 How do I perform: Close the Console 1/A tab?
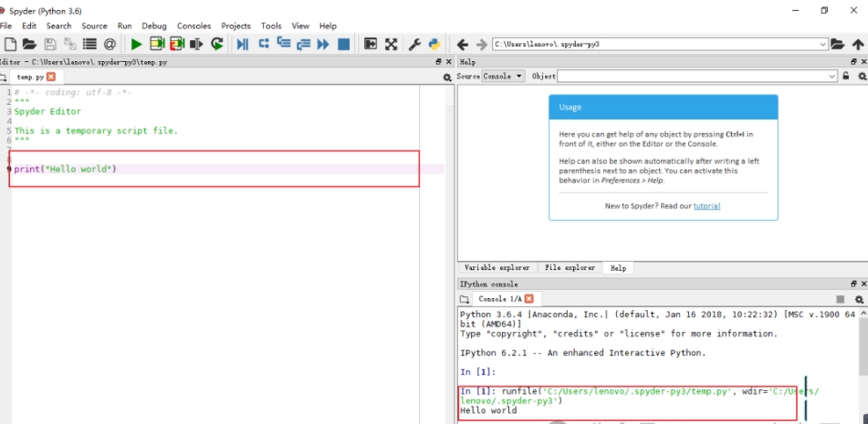528,299
